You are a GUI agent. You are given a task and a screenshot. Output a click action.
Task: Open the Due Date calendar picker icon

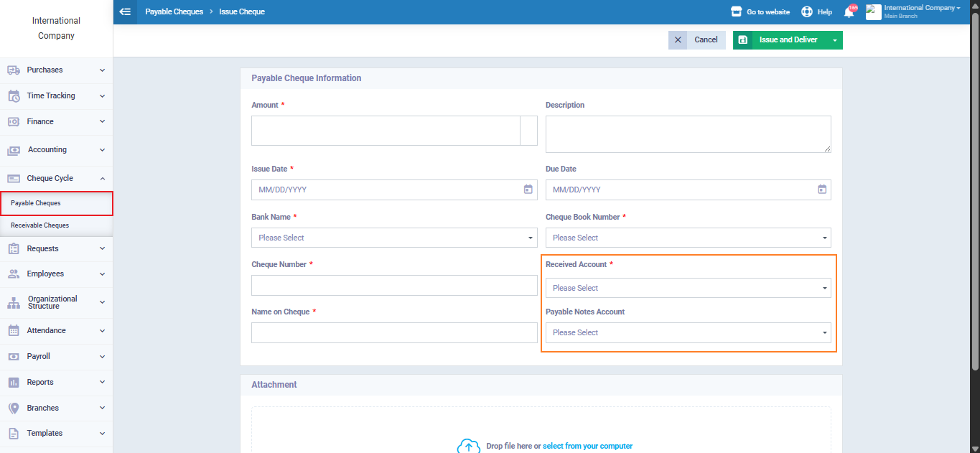click(x=822, y=190)
